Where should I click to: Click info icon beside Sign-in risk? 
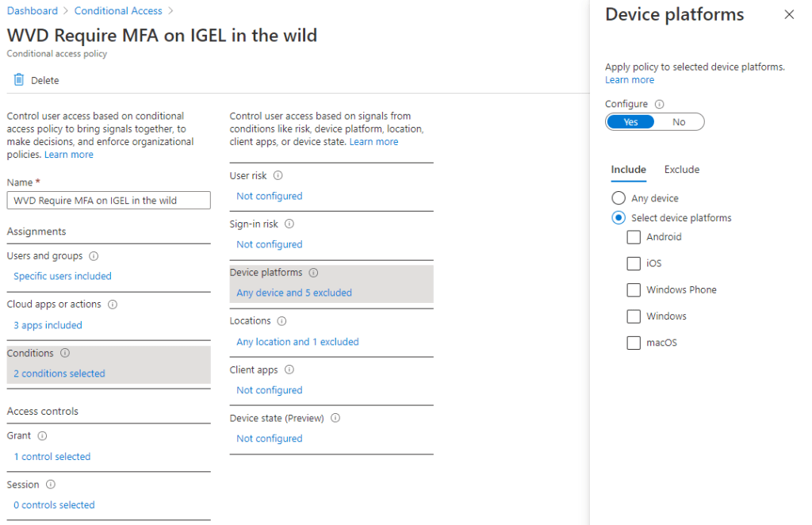(x=289, y=224)
